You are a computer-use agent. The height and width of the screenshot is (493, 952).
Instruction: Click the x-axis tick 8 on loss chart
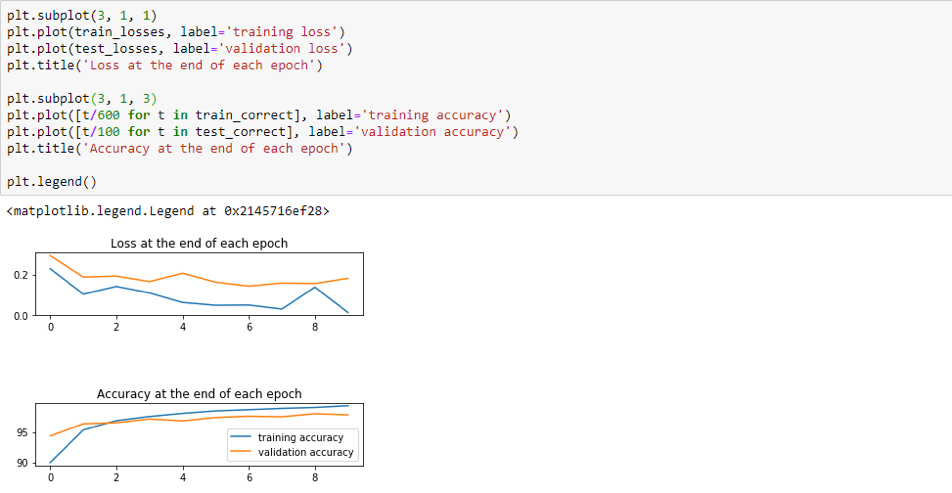(x=315, y=326)
